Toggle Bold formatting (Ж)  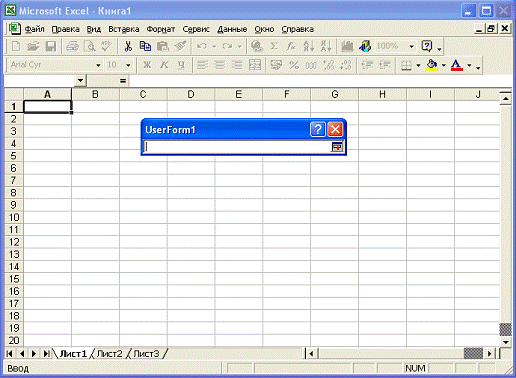147,65
